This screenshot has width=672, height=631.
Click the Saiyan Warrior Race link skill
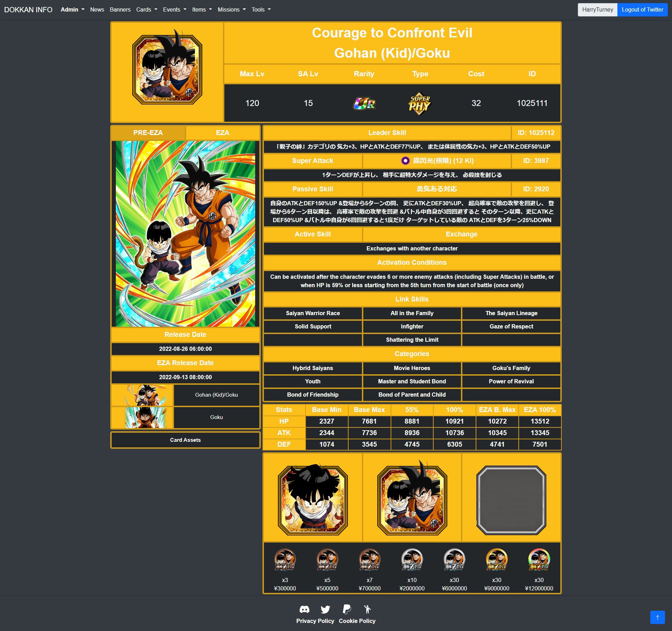(313, 313)
